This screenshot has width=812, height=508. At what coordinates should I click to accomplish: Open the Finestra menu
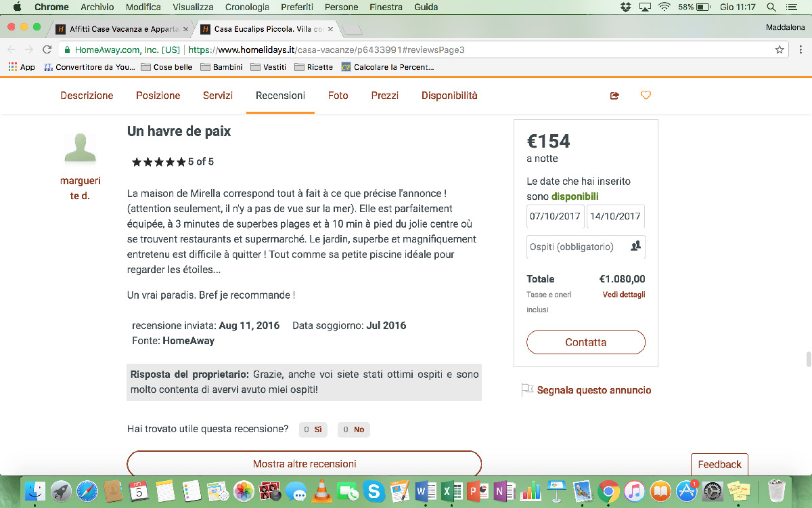(x=386, y=7)
